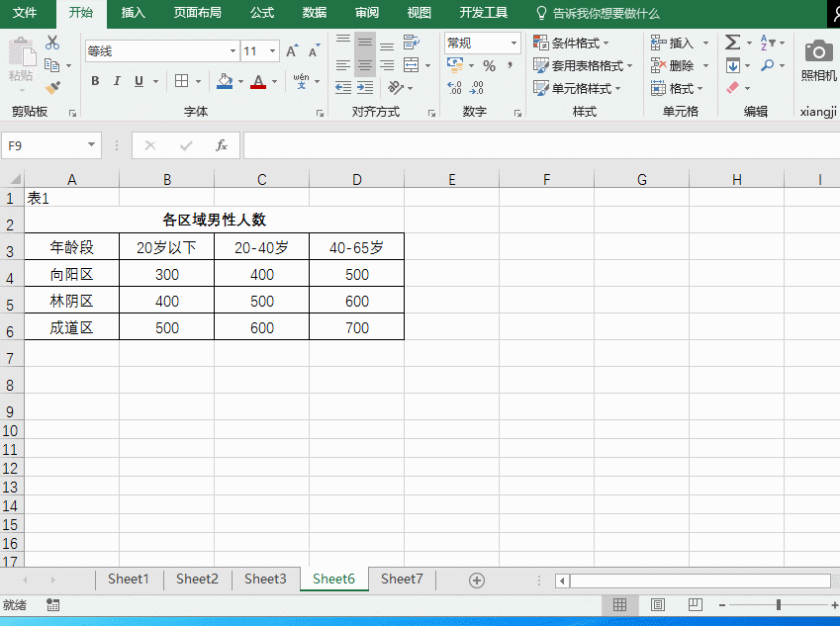The image size is (840, 626).
Task: Click the Cut scissors icon
Action: click(x=52, y=43)
